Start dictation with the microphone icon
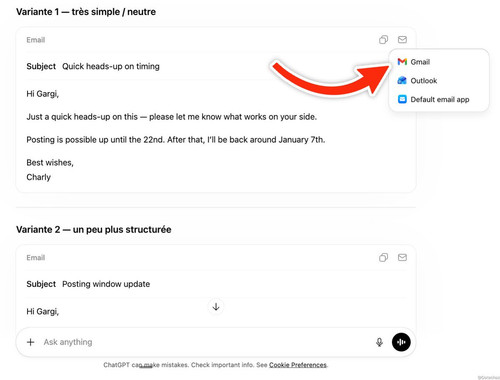The height and width of the screenshot is (380, 500). point(379,342)
